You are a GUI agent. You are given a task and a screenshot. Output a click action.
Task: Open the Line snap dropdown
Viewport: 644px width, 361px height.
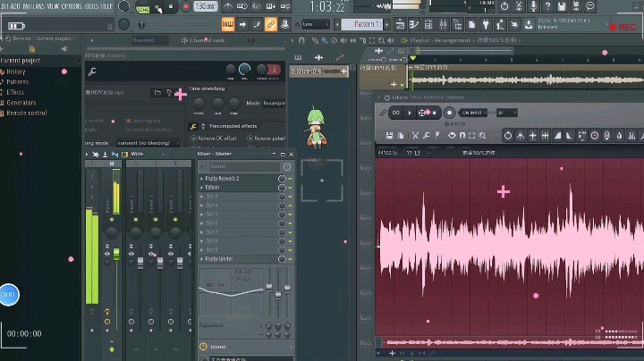point(316,25)
